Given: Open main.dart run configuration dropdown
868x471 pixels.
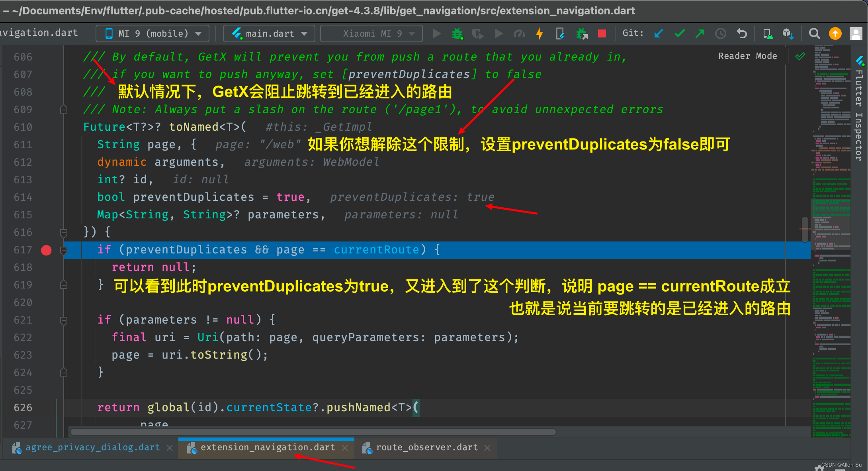Looking at the screenshot, I should point(270,34).
